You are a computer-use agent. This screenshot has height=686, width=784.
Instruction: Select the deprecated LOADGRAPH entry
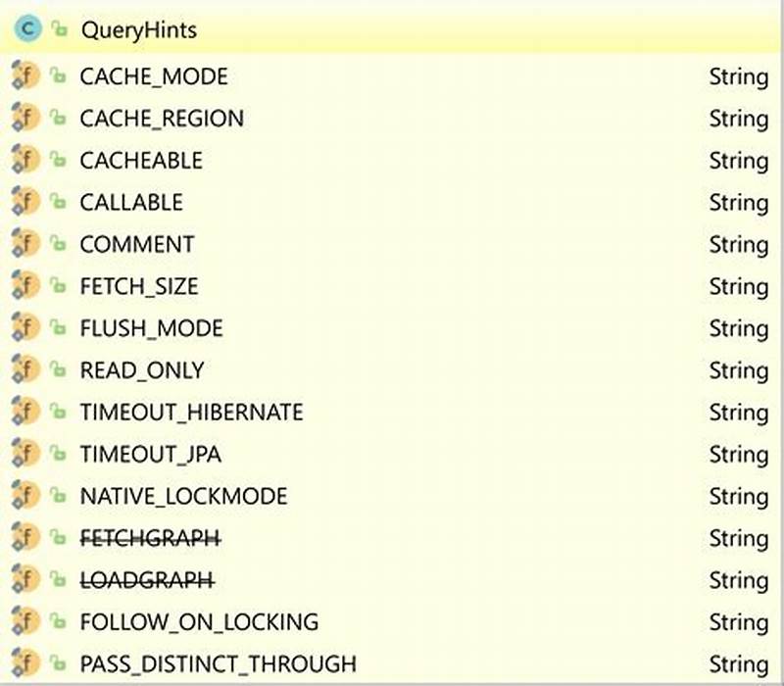tap(145, 579)
